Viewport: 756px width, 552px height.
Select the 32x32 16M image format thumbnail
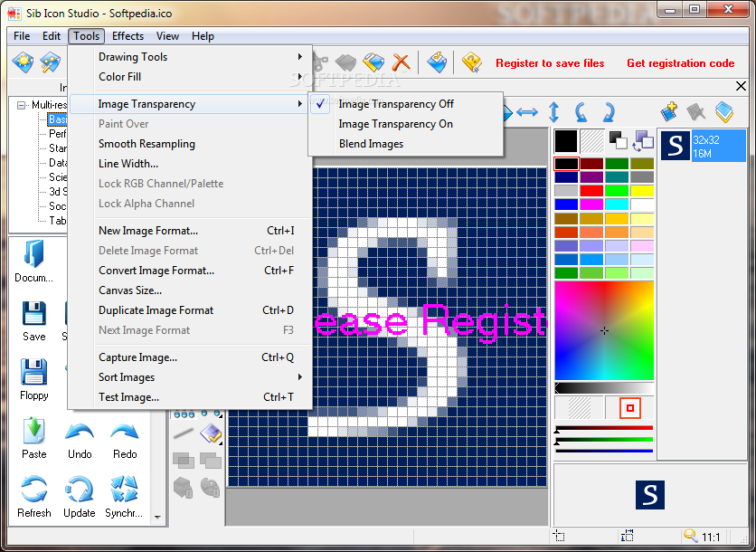click(703, 146)
